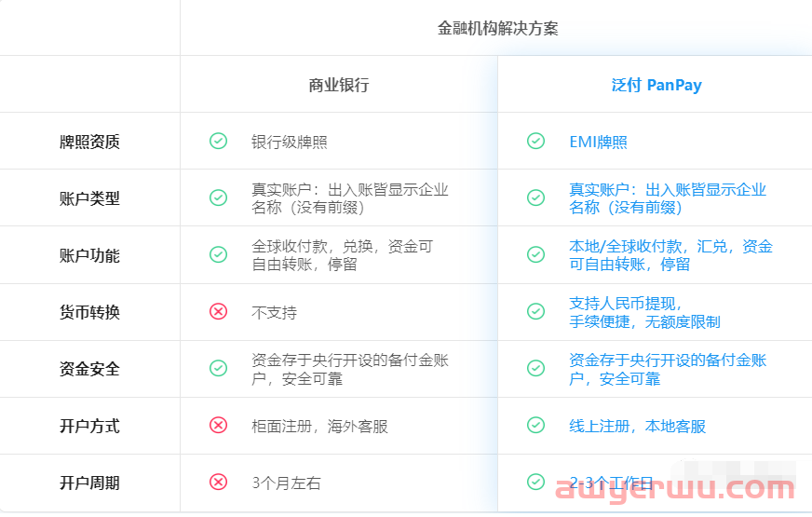Click the EMI牌照 link text

[x=598, y=142]
